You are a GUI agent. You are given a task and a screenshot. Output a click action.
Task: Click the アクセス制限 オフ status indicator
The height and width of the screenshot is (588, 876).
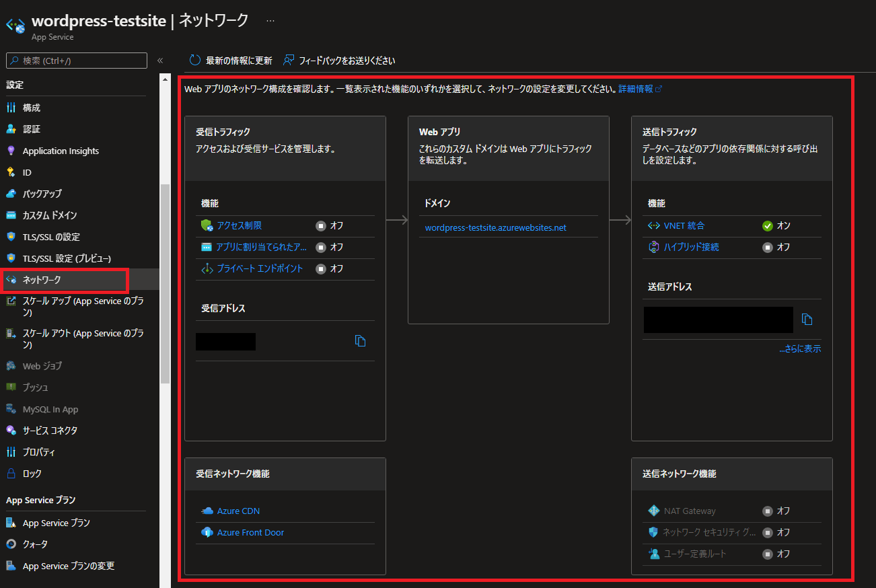pyautogui.click(x=330, y=225)
